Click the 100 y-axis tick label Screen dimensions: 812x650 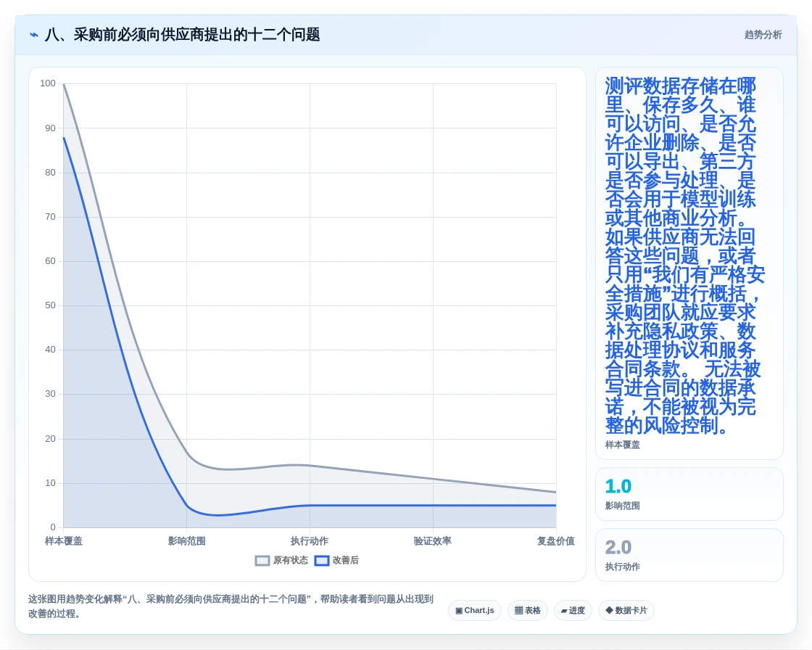click(x=48, y=83)
